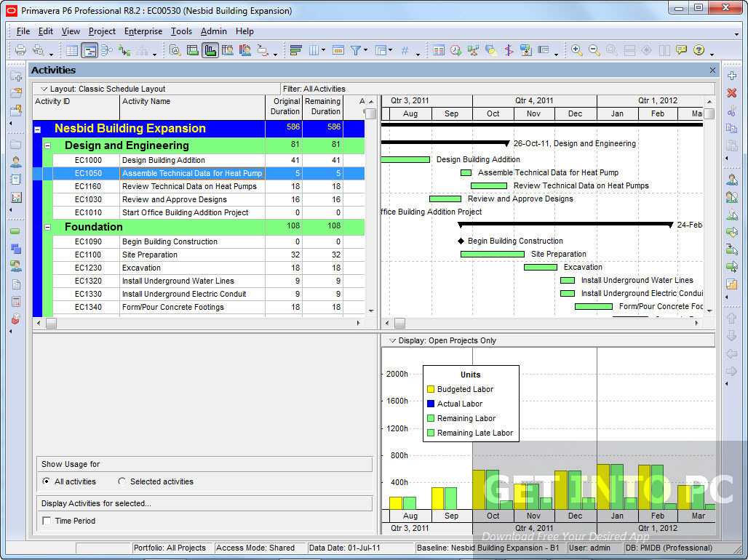The width and height of the screenshot is (748, 560).
Task: Click the Site Preparation Gantt bar
Action: tap(493, 255)
